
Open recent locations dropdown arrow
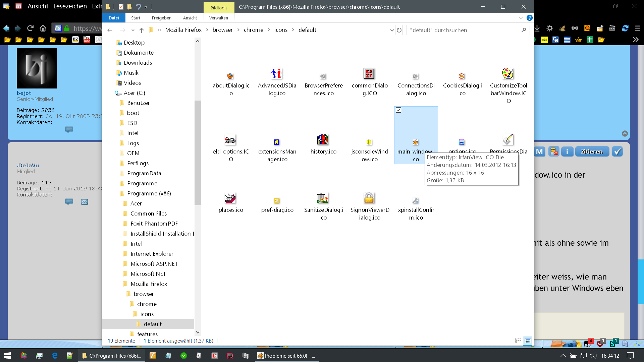[133, 30]
